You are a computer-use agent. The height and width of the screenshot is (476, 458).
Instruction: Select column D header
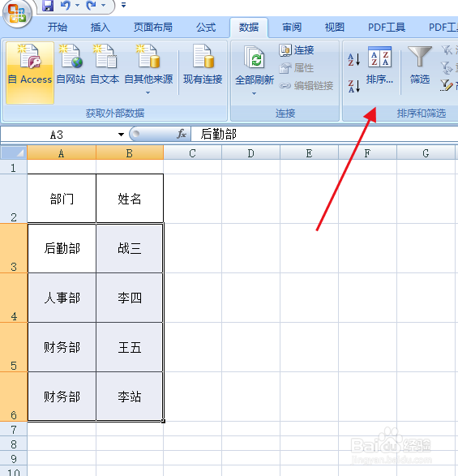coord(250,153)
